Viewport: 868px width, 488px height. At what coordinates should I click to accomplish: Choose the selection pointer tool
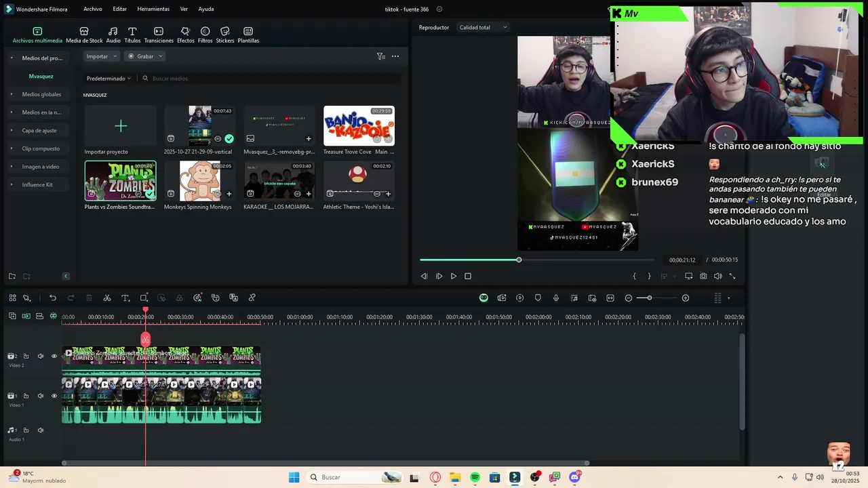(x=26, y=298)
